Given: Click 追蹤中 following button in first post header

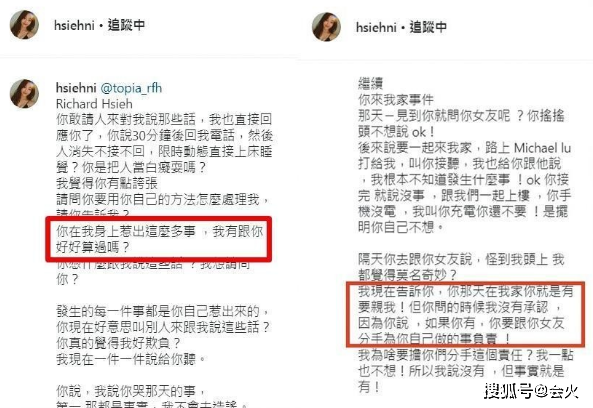Looking at the screenshot, I should (126, 25).
